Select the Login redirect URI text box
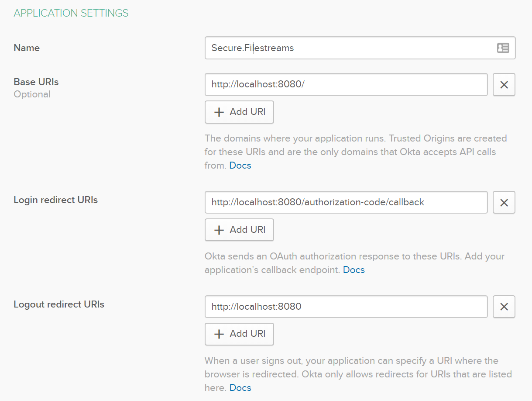 click(x=346, y=202)
